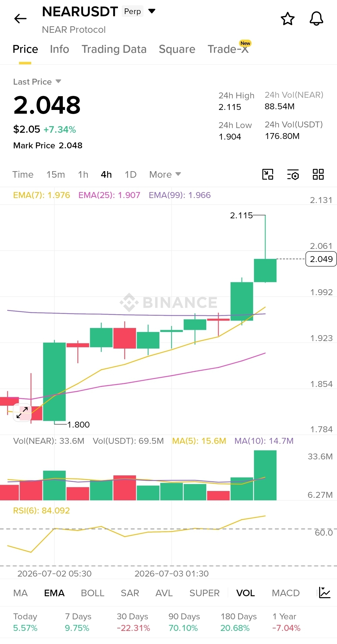Viewport: 337px width, 644px height.
Task: Toggle the EMA indicator
Action: click(54, 593)
